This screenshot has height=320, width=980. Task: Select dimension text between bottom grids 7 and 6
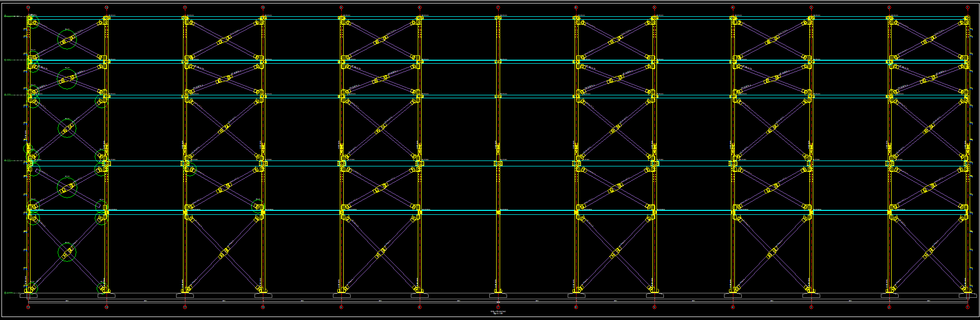tap(537, 301)
